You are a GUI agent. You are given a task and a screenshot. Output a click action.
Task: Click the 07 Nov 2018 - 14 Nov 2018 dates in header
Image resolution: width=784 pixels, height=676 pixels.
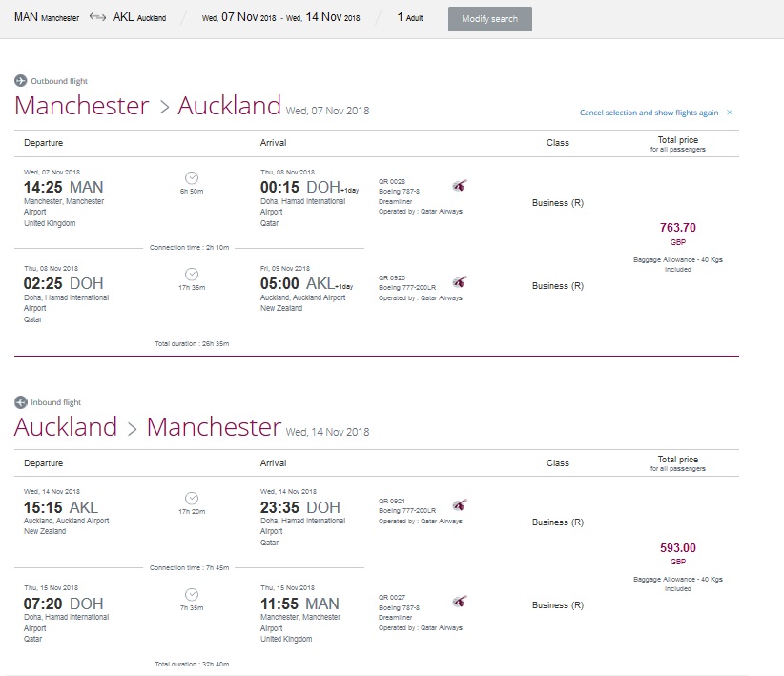click(280, 18)
